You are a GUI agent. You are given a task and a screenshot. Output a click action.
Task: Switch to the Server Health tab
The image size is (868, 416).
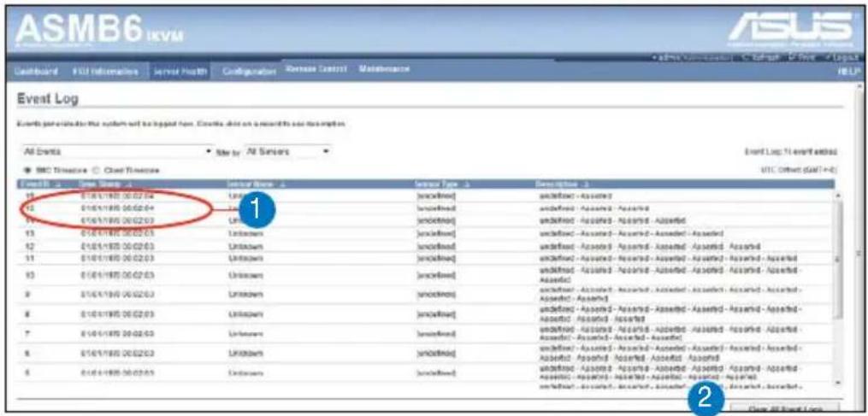(180, 72)
